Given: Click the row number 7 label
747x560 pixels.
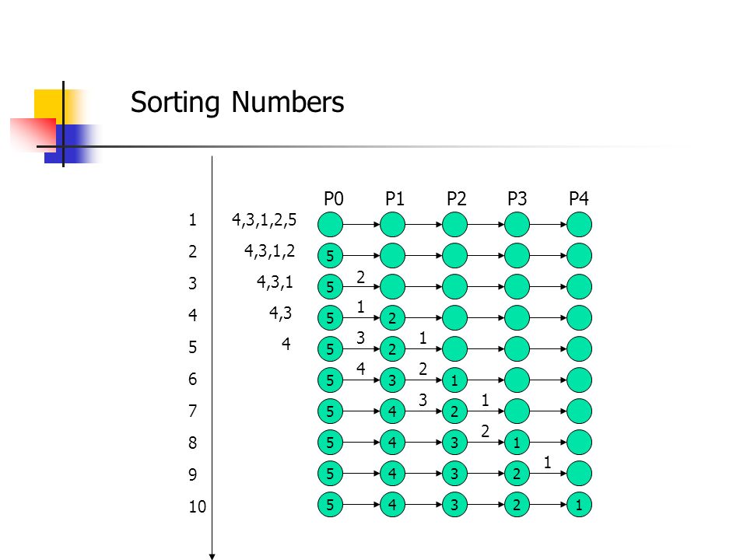Looking at the screenshot, I should (192, 411).
